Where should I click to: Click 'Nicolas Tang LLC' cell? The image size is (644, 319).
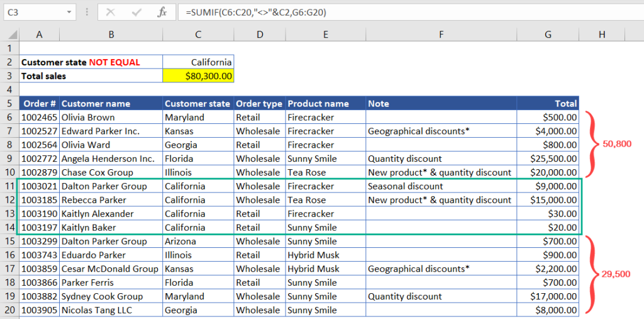coord(111,310)
